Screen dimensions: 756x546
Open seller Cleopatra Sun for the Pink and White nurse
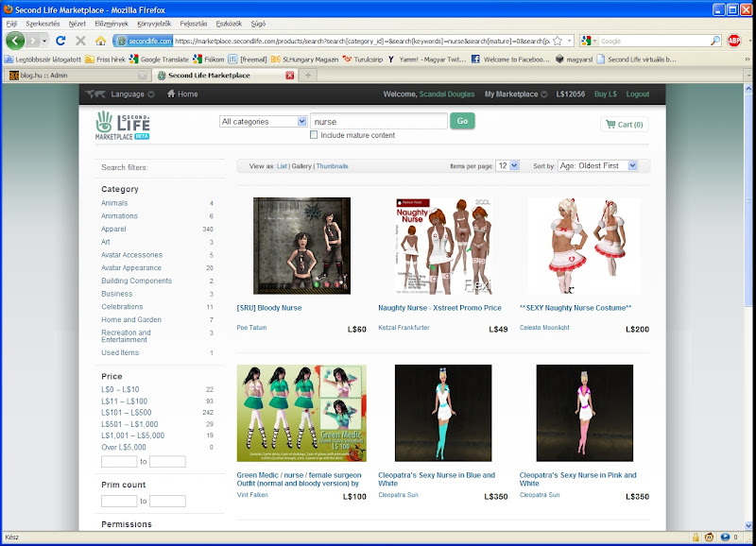[x=540, y=495]
